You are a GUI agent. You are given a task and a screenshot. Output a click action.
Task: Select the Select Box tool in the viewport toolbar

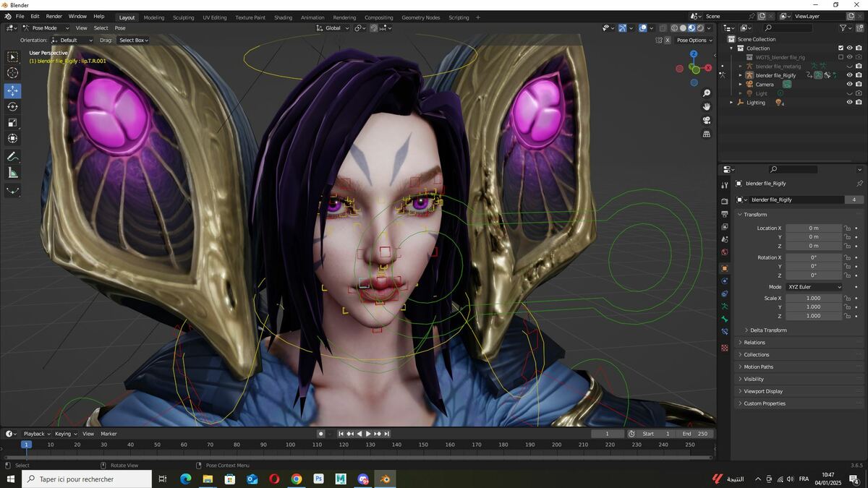[13, 56]
